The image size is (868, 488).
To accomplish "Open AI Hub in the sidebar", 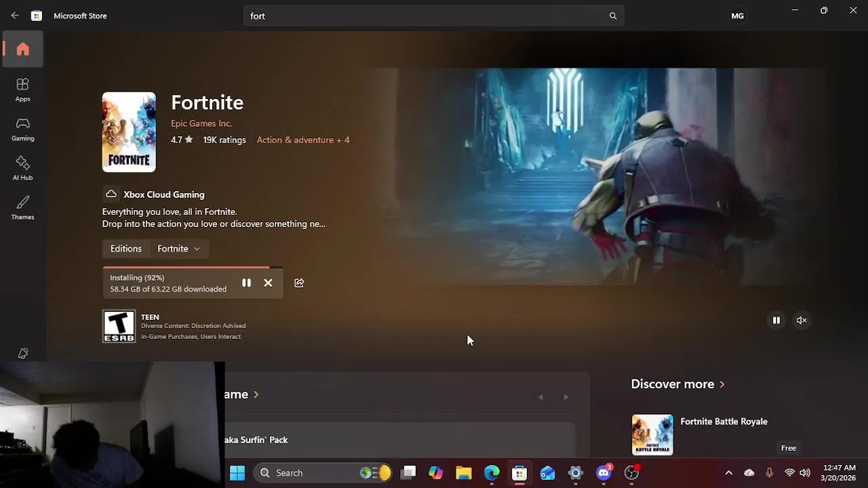I will pyautogui.click(x=23, y=168).
